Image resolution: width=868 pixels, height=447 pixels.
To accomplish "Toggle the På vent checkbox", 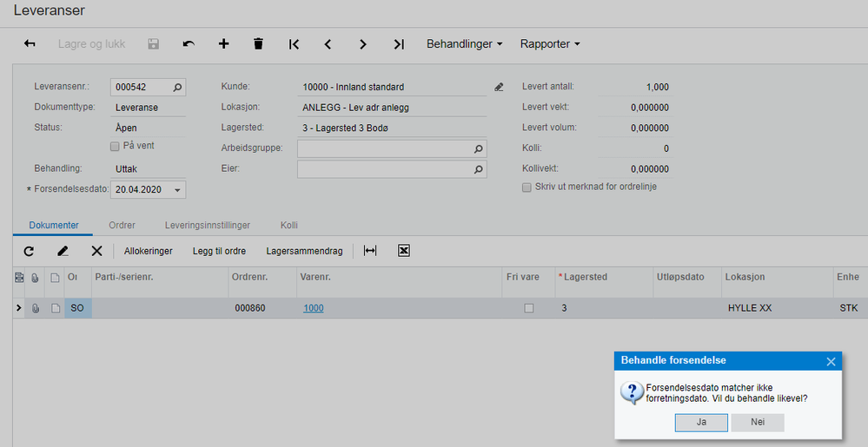I will [116, 146].
